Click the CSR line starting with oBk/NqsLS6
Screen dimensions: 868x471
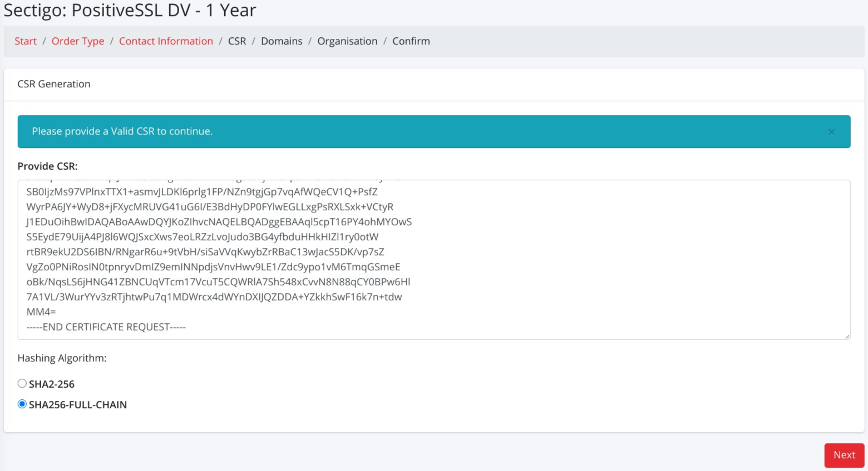[219, 282]
